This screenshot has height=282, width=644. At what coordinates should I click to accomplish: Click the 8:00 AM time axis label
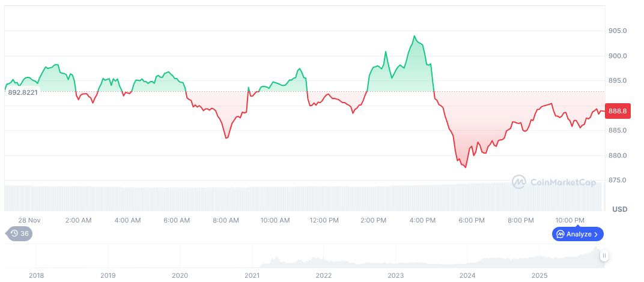pos(226,220)
